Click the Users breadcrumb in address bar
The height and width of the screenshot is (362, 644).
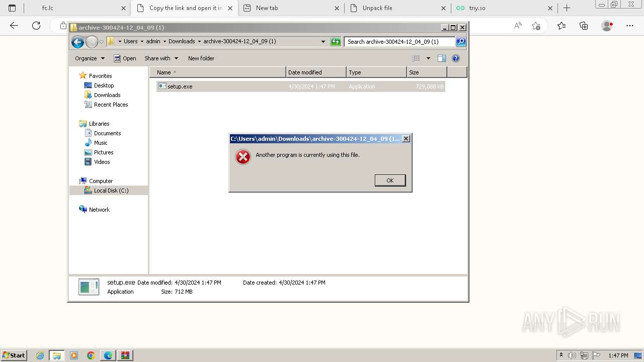(130, 42)
